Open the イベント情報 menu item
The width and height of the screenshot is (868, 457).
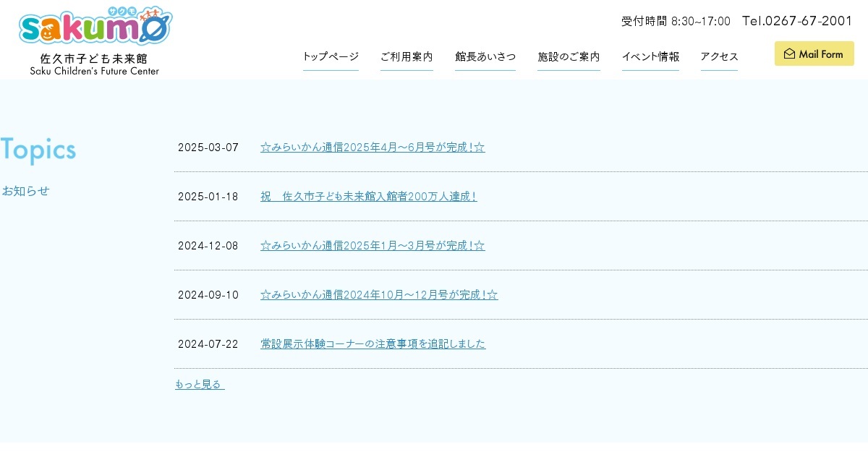click(x=650, y=56)
